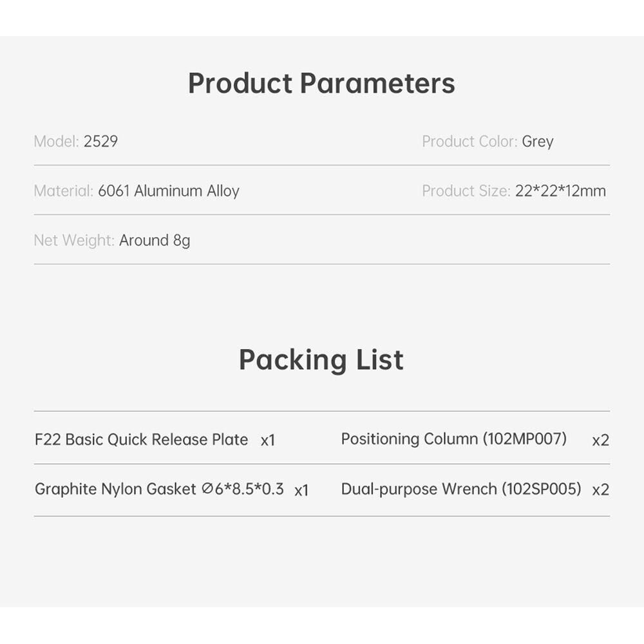Click the x1 quantity beside Quick Release Plate
The image size is (644, 644).
(268, 440)
